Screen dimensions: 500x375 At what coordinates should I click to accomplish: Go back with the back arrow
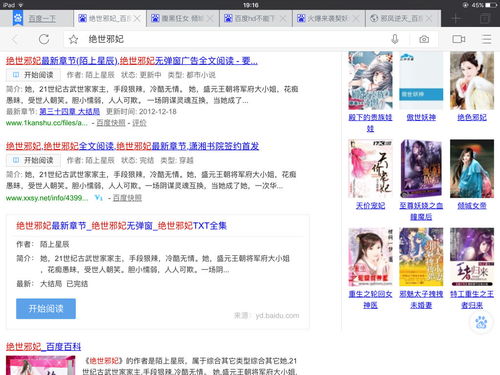pyautogui.click(x=14, y=39)
